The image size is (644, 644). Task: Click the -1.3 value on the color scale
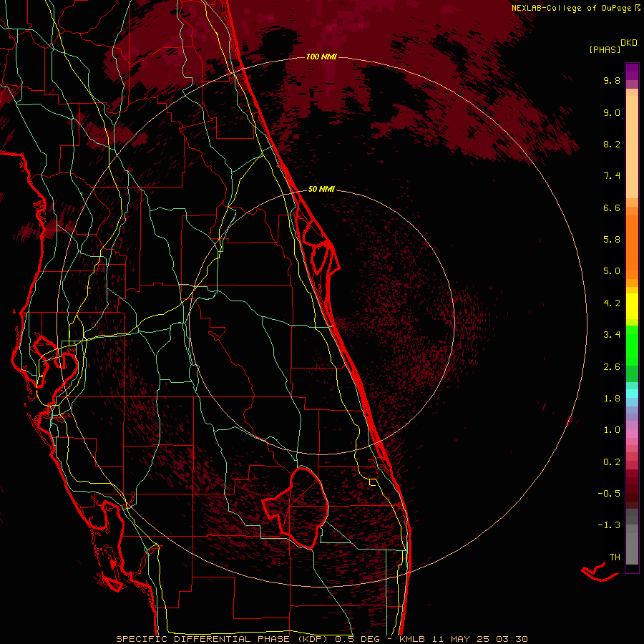pos(609,525)
